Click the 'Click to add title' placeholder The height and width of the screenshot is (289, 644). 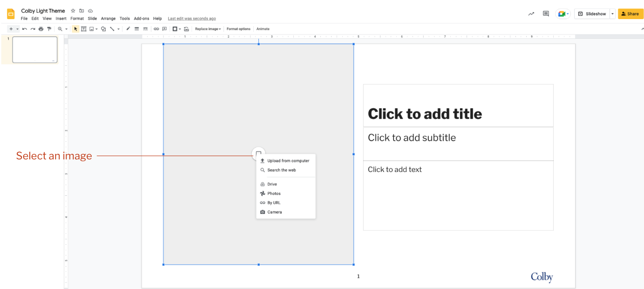458,105
